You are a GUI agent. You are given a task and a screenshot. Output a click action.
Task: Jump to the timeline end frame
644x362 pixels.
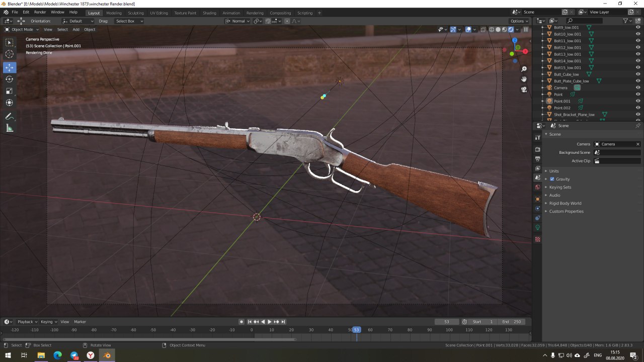point(283,322)
